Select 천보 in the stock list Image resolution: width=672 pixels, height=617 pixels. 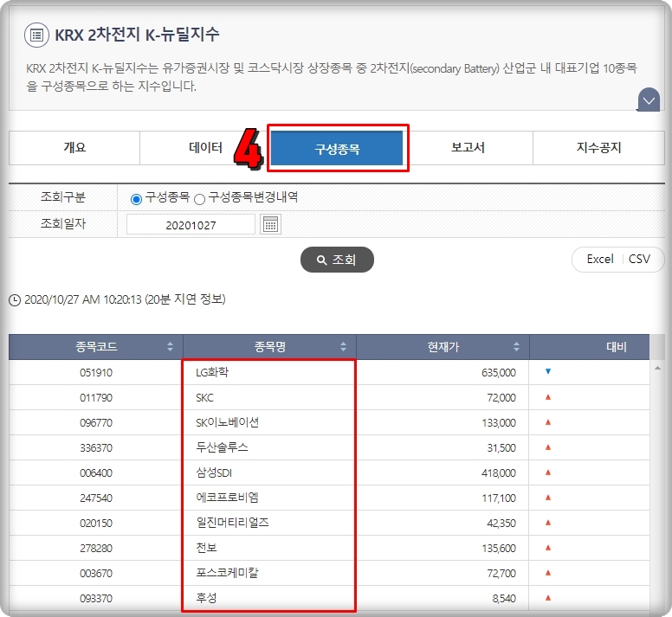tap(206, 548)
